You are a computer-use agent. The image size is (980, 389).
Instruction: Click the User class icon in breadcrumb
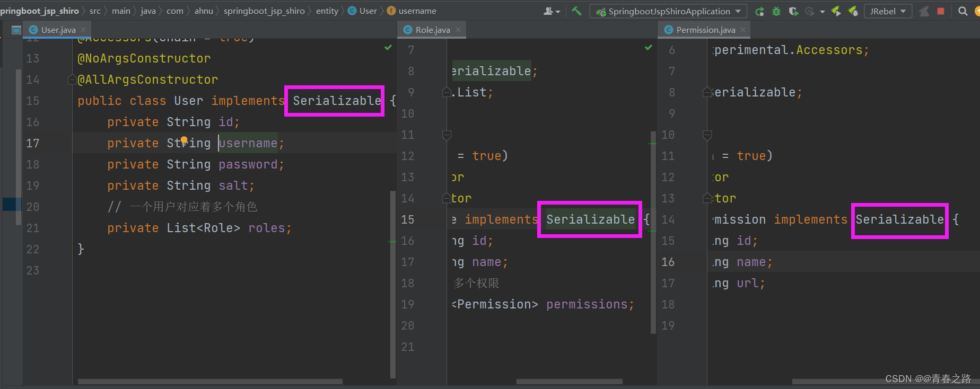[352, 11]
